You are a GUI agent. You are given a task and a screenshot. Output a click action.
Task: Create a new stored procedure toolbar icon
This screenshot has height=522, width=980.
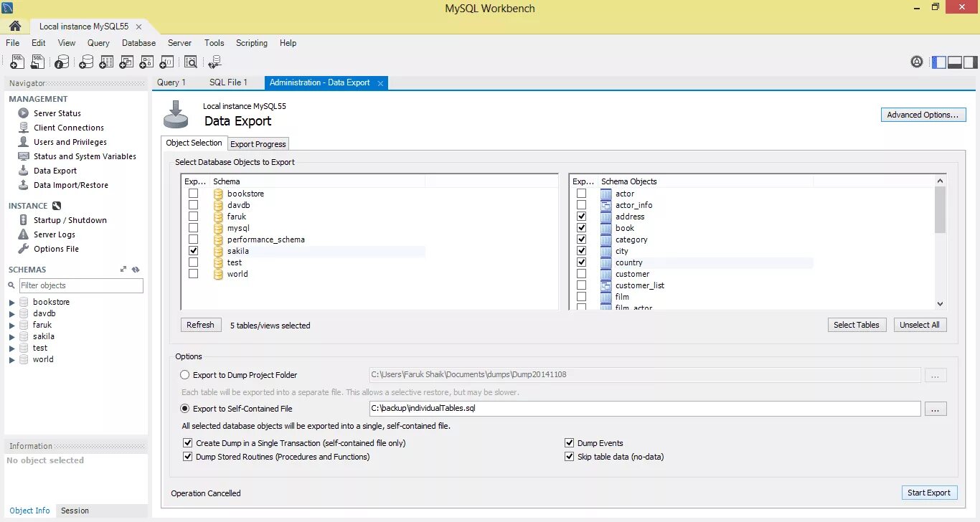click(146, 62)
